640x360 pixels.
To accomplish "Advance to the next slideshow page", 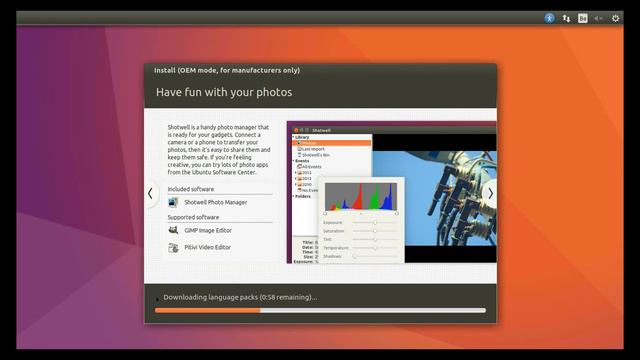I will tap(490, 193).
